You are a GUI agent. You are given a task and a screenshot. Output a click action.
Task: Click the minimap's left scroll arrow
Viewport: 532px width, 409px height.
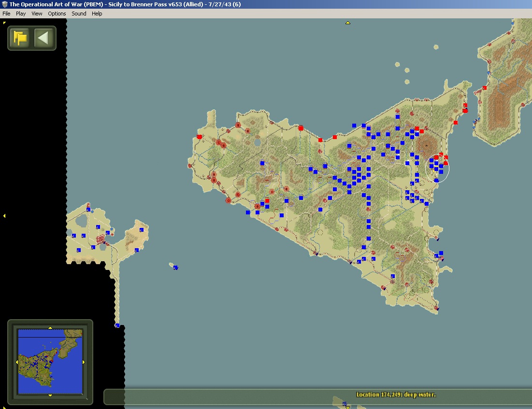pyautogui.click(x=17, y=362)
